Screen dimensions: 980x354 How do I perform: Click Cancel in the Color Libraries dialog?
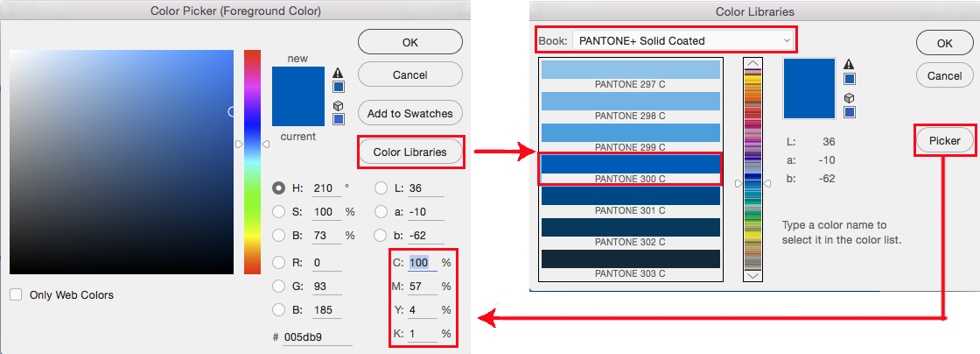click(x=945, y=75)
